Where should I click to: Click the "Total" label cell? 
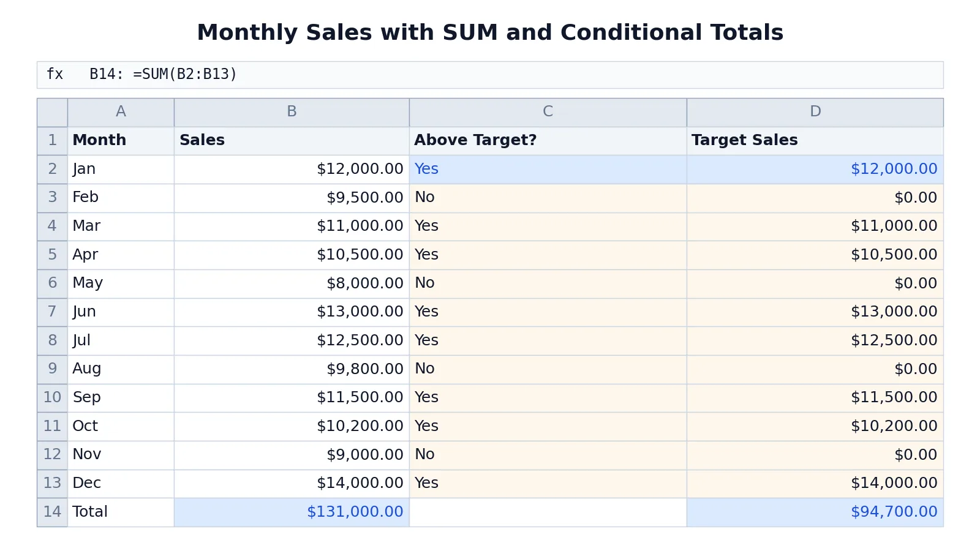pos(121,512)
